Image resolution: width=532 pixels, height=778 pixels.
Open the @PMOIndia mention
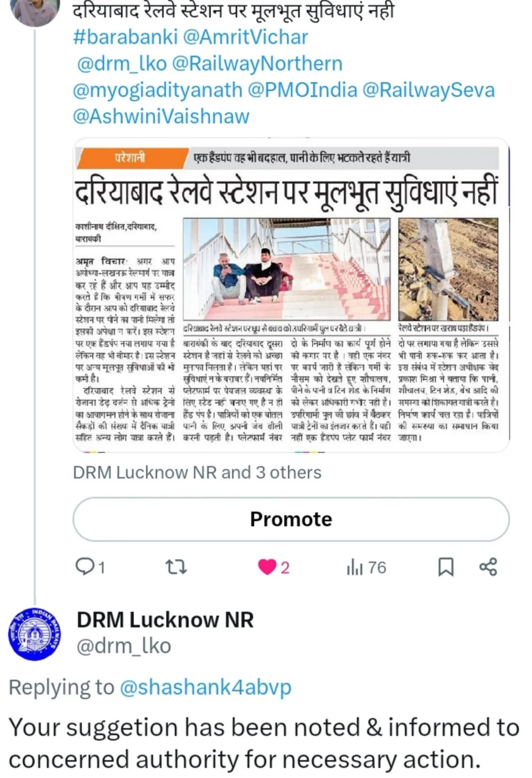pyautogui.click(x=302, y=90)
